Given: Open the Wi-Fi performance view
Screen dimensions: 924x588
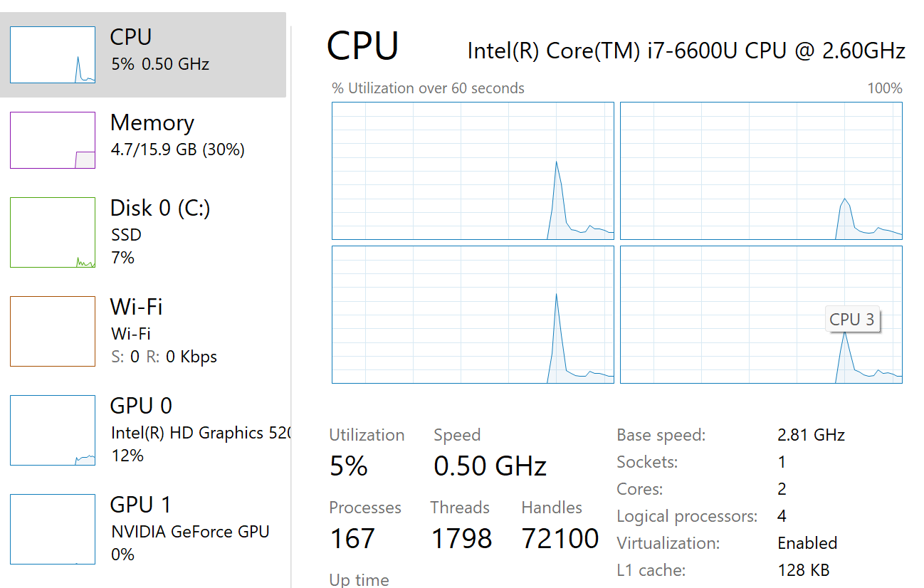Looking at the screenshot, I should pyautogui.click(x=143, y=331).
